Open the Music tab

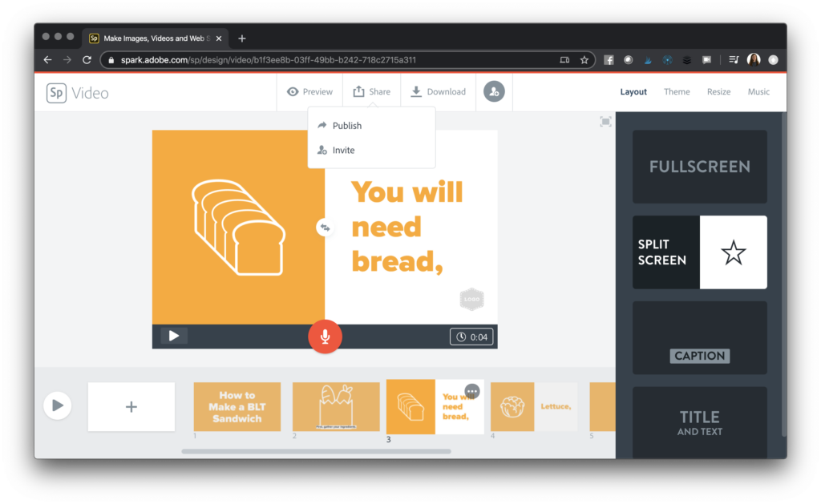(758, 91)
